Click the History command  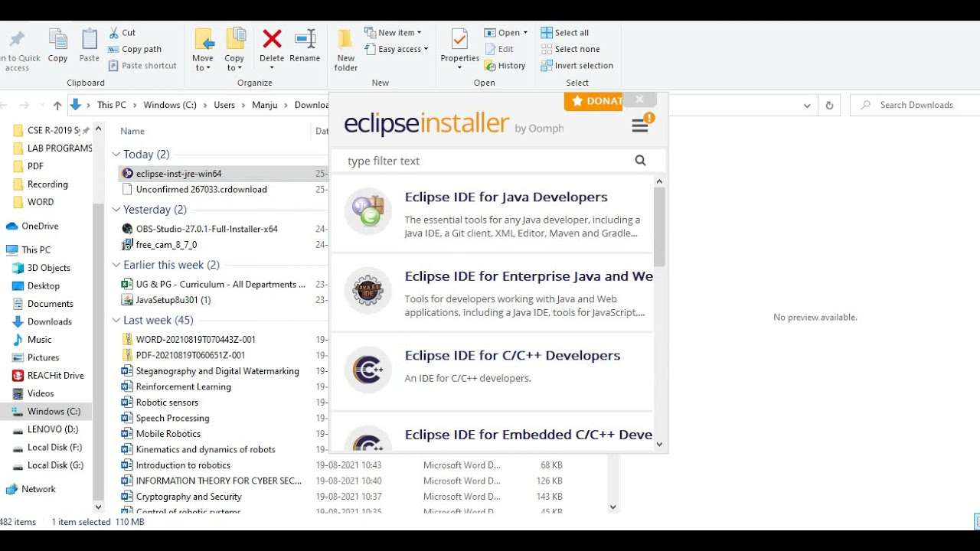[x=505, y=66]
